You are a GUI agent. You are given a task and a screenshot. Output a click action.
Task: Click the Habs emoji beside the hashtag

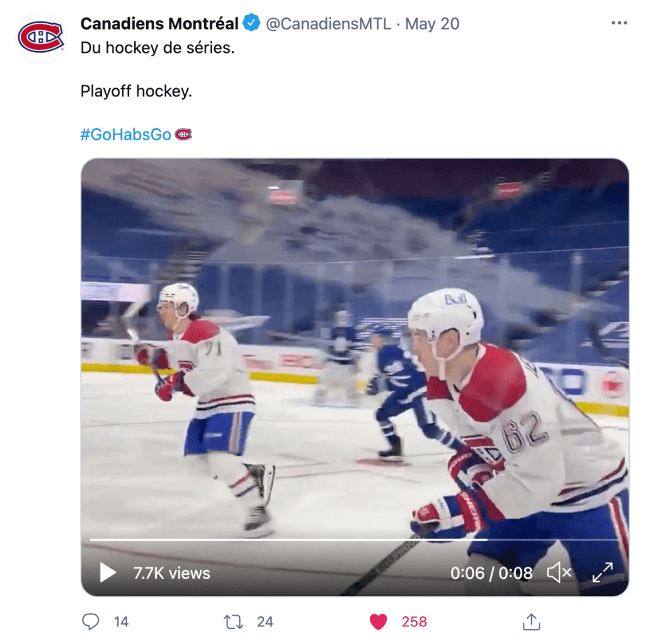183,134
